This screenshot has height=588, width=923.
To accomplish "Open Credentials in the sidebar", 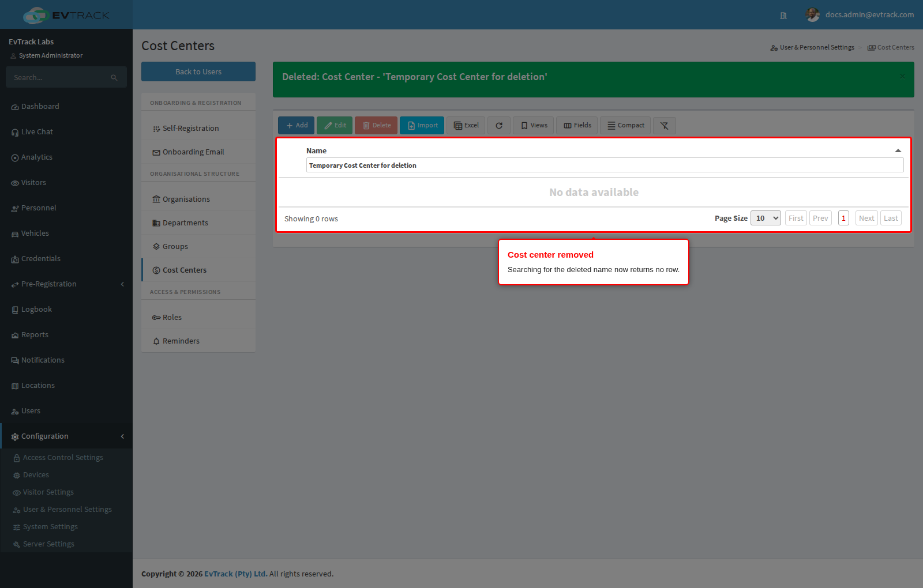I will pyautogui.click(x=66, y=259).
